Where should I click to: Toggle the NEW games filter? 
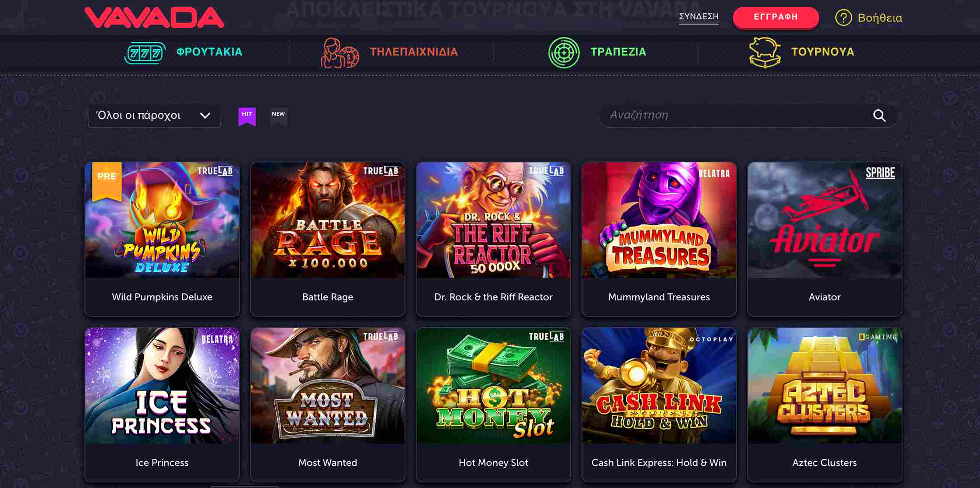278,115
